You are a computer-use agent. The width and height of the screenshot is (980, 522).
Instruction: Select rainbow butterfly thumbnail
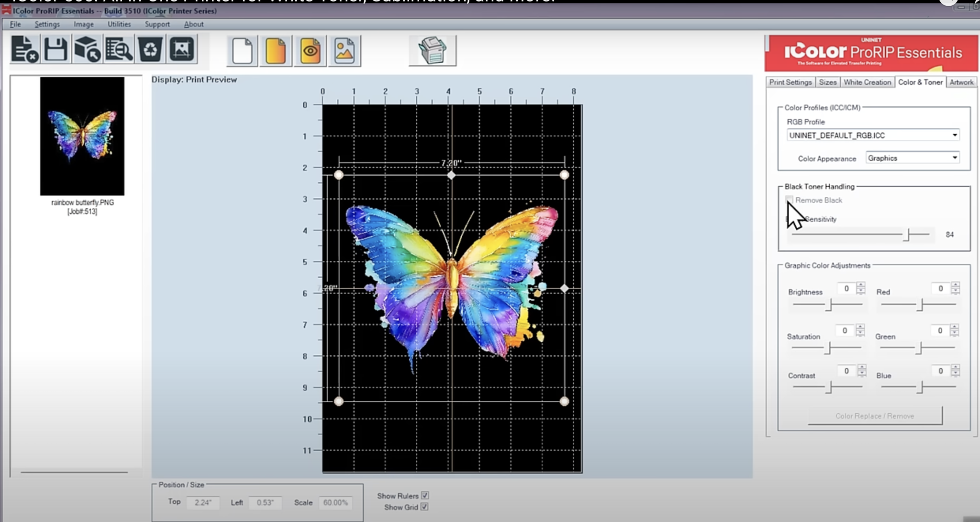(82, 136)
